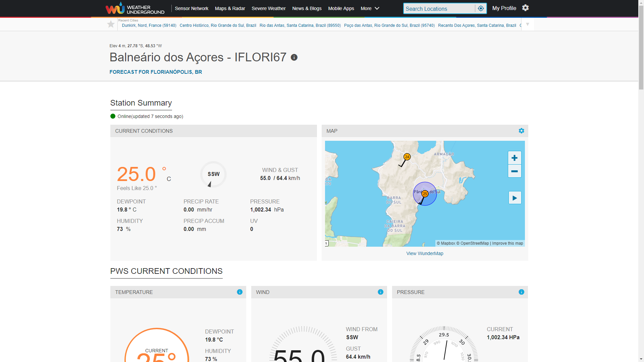Click the Weather Underground logo
The image size is (644, 362).
click(x=135, y=8)
